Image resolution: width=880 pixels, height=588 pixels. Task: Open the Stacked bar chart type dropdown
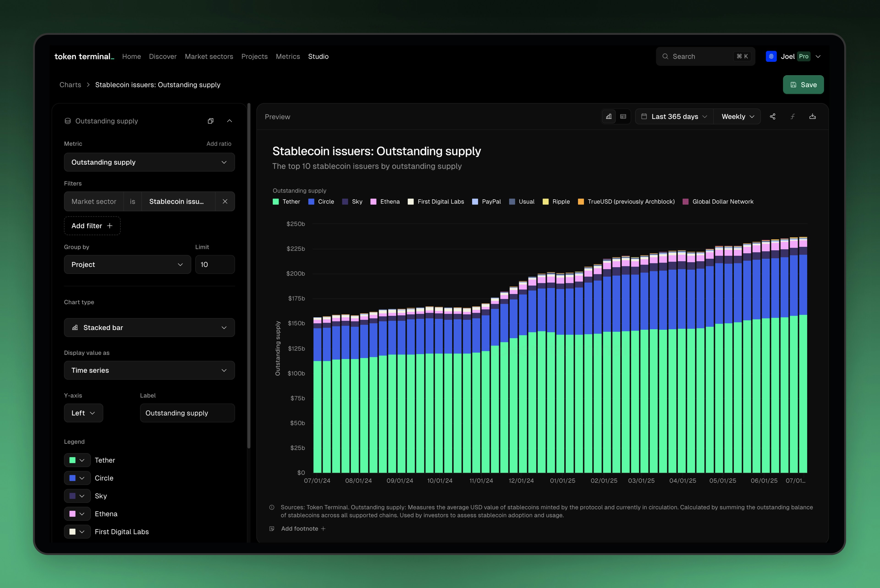click(x=149, y=327)
